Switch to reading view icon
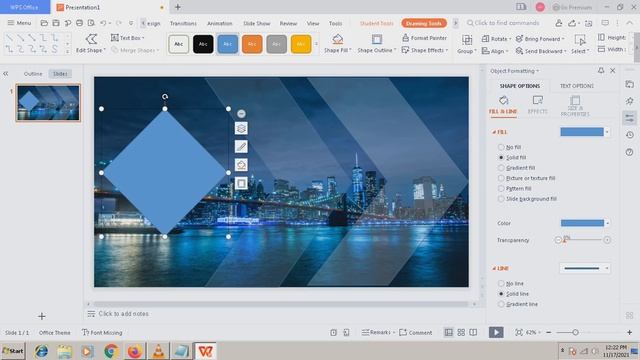The width and height of the screenshot is (640, 360). 473,332
